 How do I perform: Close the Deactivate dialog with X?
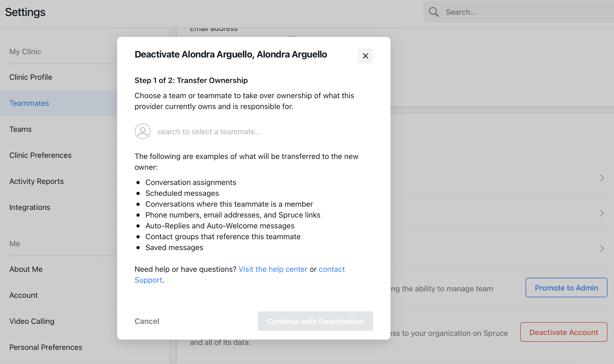click(365, 56)
